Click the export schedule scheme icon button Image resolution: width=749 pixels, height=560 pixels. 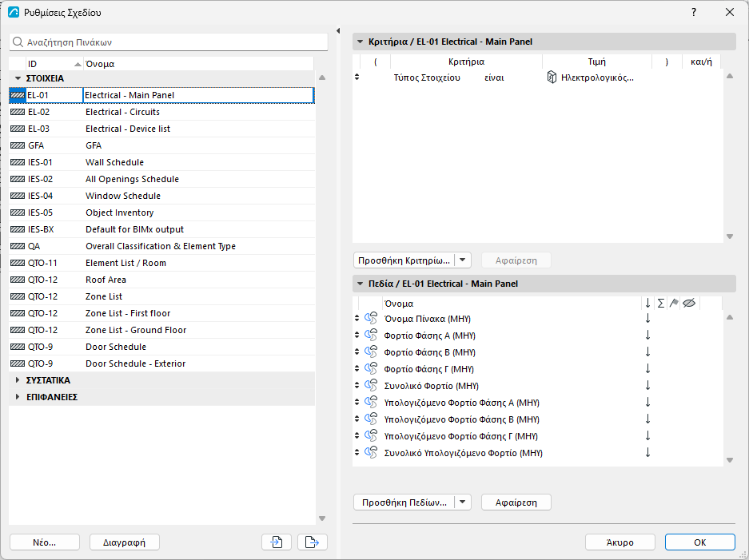click(x=312, y=542)
